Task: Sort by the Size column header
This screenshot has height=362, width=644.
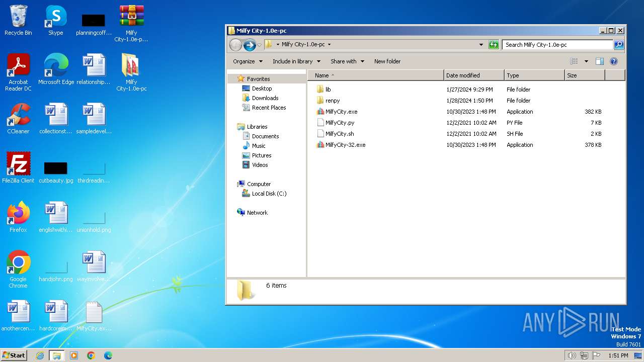Action: tap(585, 75)
